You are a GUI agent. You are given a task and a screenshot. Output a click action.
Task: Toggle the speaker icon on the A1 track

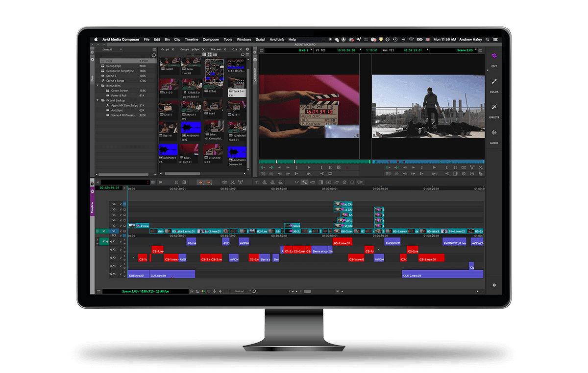pos(111,241)
